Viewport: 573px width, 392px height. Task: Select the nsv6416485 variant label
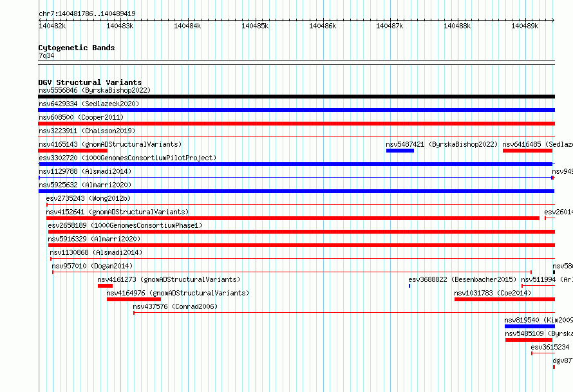click(538, 144)
